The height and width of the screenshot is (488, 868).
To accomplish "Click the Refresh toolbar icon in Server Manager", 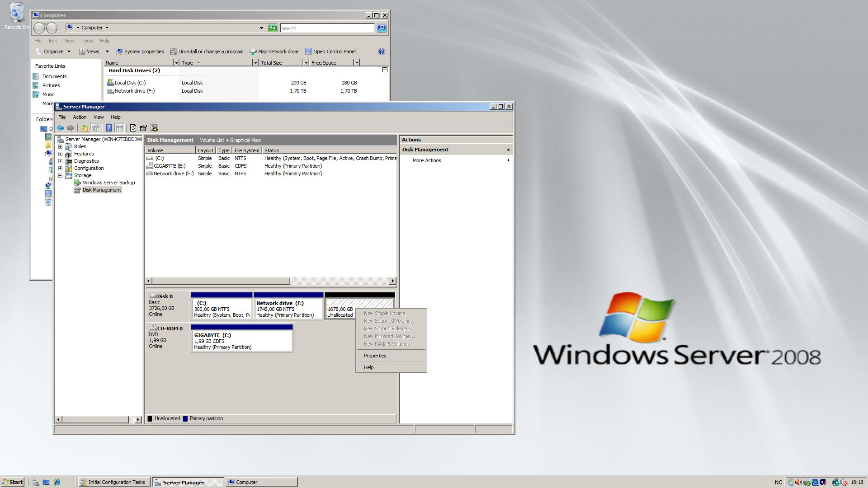I will coord(133,128).
